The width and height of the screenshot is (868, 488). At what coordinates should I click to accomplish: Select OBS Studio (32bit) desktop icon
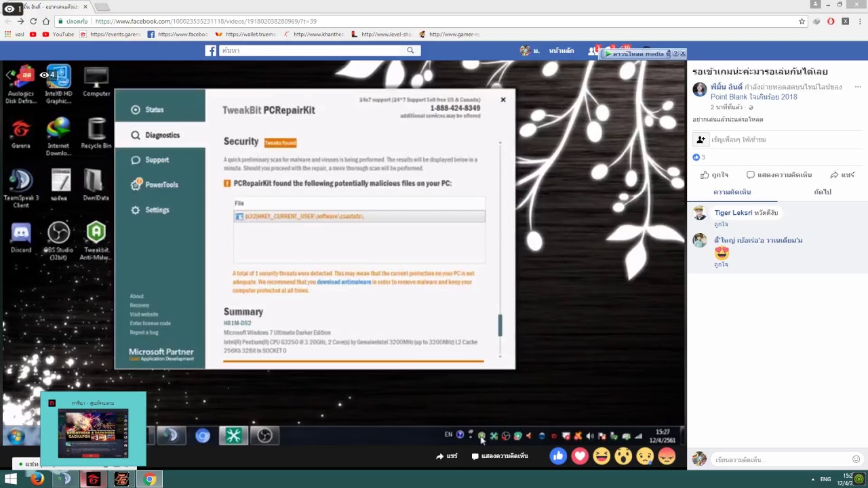coord(58,241)
